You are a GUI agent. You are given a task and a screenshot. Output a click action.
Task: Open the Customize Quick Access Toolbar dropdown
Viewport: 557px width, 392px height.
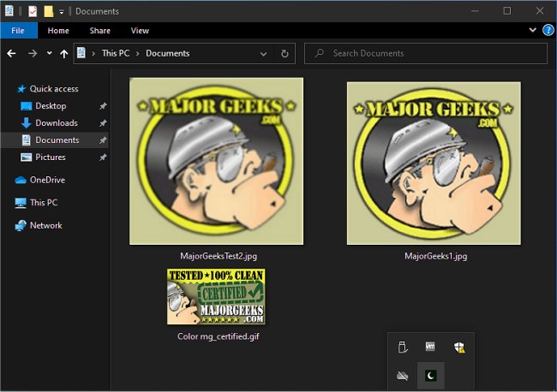(x=62, y=12)
